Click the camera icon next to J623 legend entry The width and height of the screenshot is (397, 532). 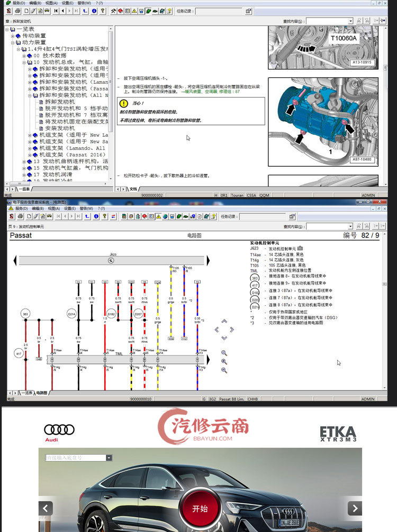tap(300, 249)
